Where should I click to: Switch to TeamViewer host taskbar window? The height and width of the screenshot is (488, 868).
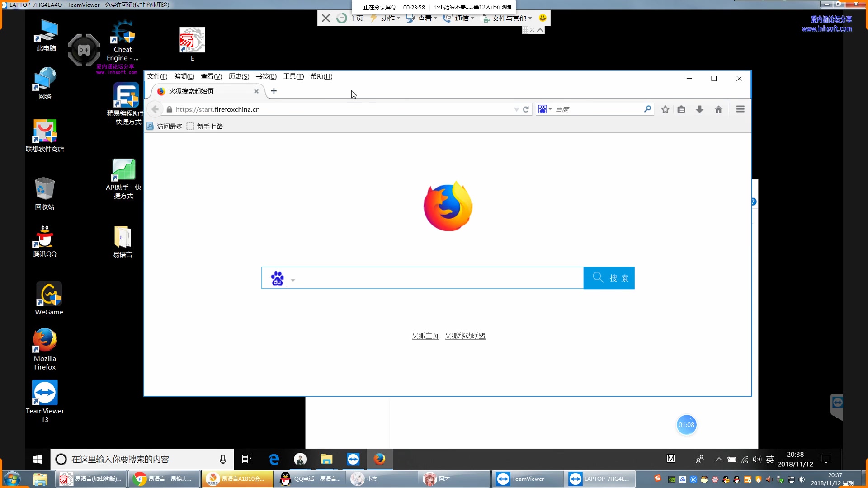pyautogui.click(x=527, y=479)
